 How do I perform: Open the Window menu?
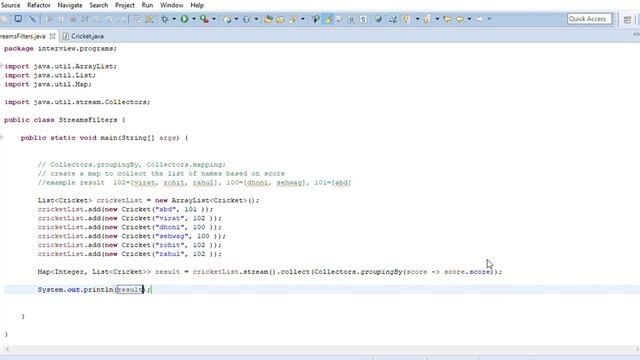pyautogui.click(x=171, y=5)
